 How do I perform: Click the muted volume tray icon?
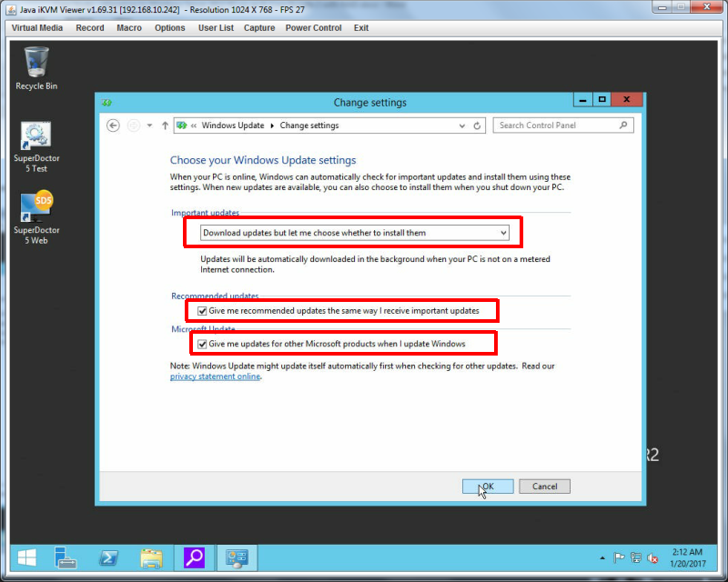(652, 557)
